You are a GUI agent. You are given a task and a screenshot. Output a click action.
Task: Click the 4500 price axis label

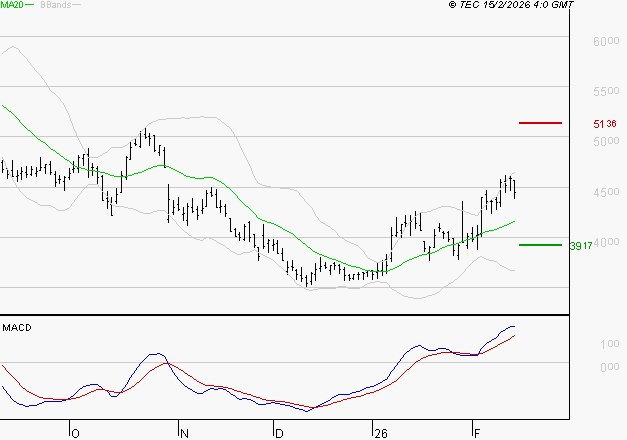606,192
